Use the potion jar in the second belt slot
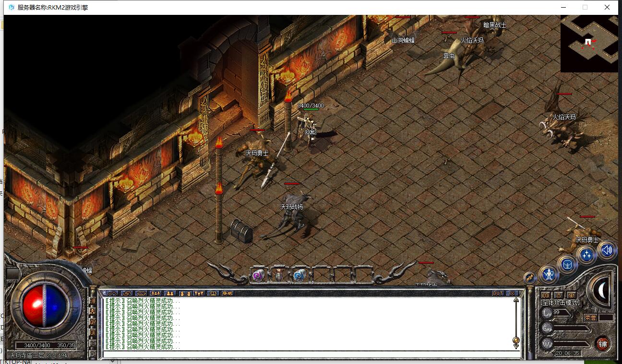This screenshot has width=622, height=364. coord(279,276)
